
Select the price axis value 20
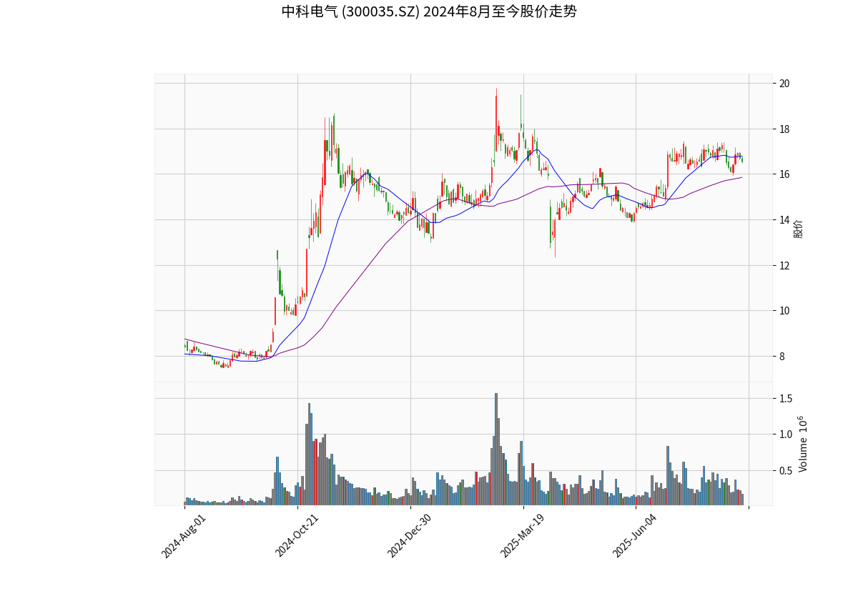coord(784,84)
